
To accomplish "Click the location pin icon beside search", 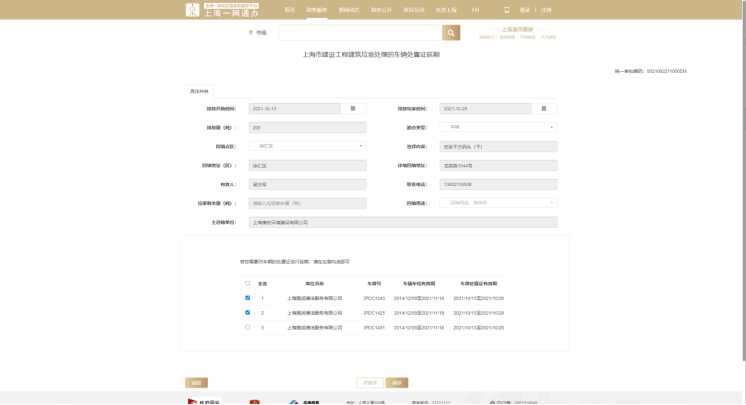I will (x=251, y=32).
